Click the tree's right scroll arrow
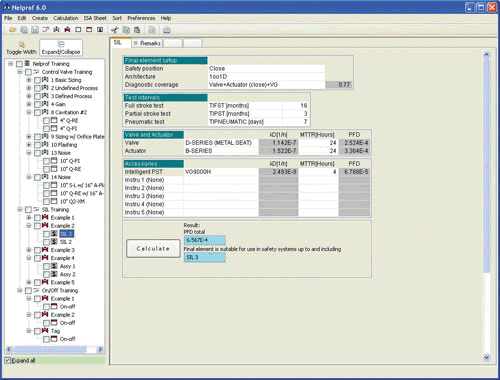Image resolution: width=500 pixels, height=380 pixels. click(x=100, y=349)
